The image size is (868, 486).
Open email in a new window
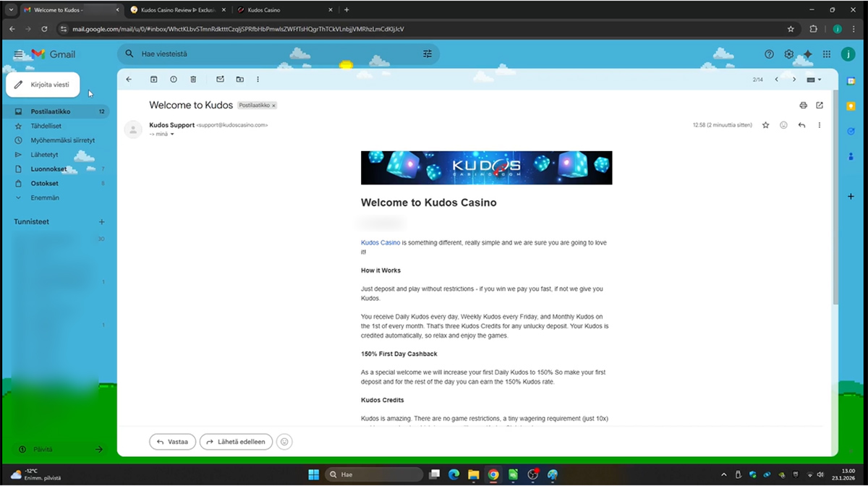(820, 106)
